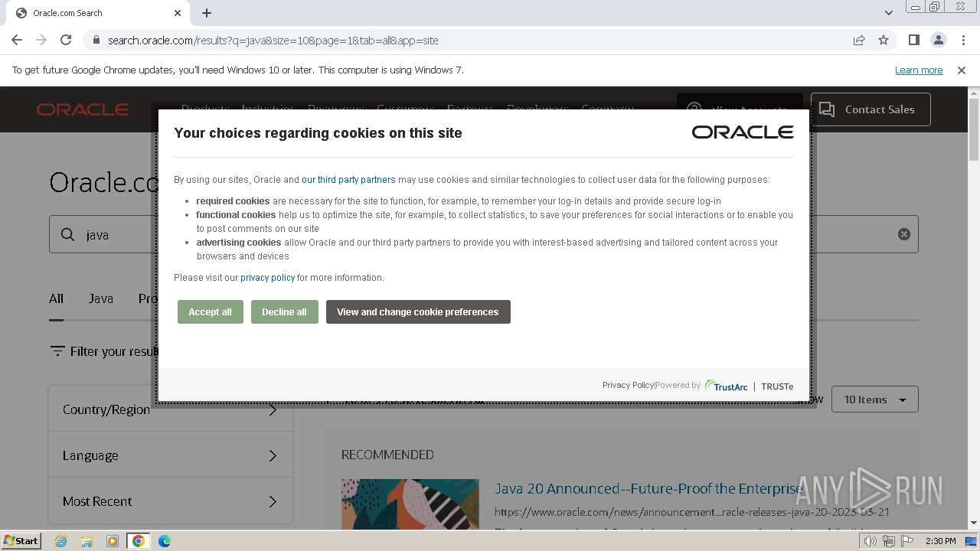The image size is (980, 551).
Task: Toggle the browser side panel icon
Action: 913,40
